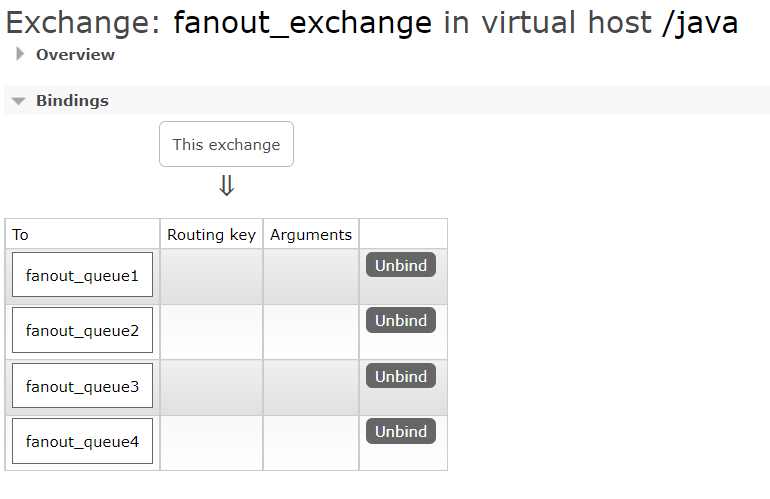Click the /java virtual host name
The width and height of the screenshot is (770, 499).
pos(699,21)
